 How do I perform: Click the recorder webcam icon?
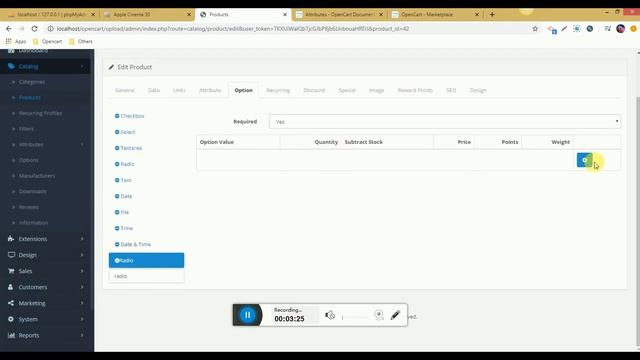click(379, 315)
